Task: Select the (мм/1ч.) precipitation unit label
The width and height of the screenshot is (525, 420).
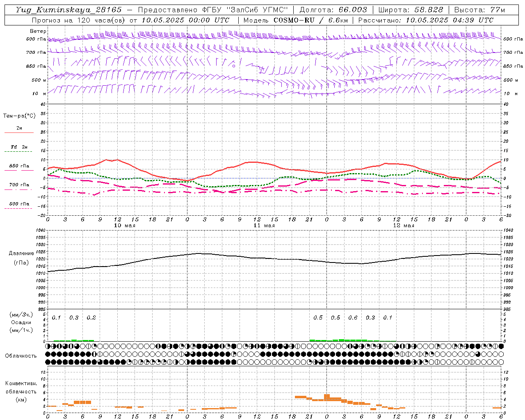Action: click(x=21, y=330)
